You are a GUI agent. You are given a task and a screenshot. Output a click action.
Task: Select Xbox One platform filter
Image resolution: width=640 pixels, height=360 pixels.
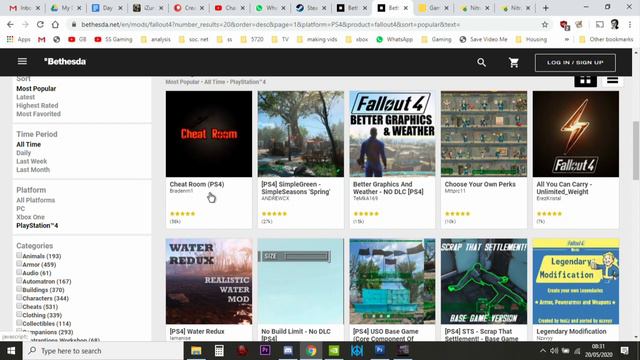pyautogui.click(x=30, y=217)
